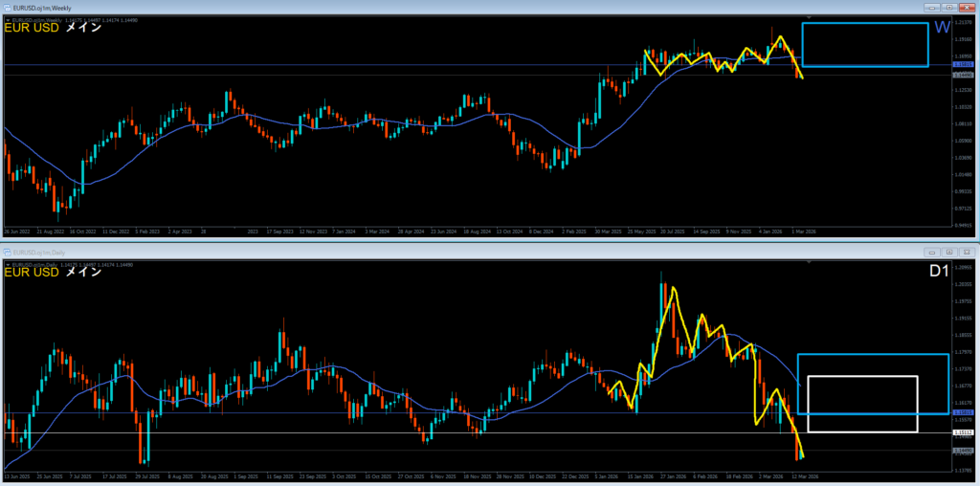Maximize the EURUSD Weekly chart window
This screenshot has width=980, height=486.
(x=950, y=8)
